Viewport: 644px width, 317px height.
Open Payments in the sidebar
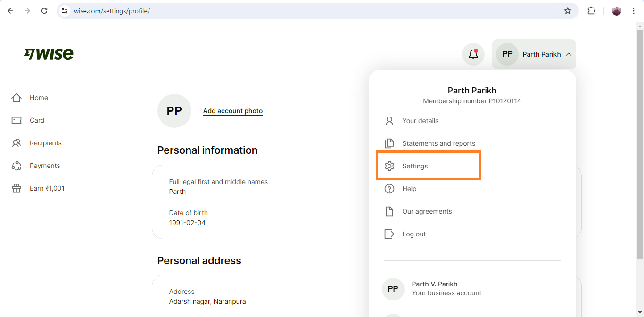[x=45, y=166]
